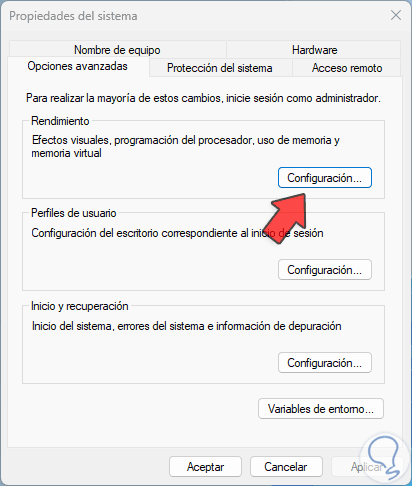Open the Acceso remoto tab
This screenshot has width=412, height=486.
tap(347, 68)
